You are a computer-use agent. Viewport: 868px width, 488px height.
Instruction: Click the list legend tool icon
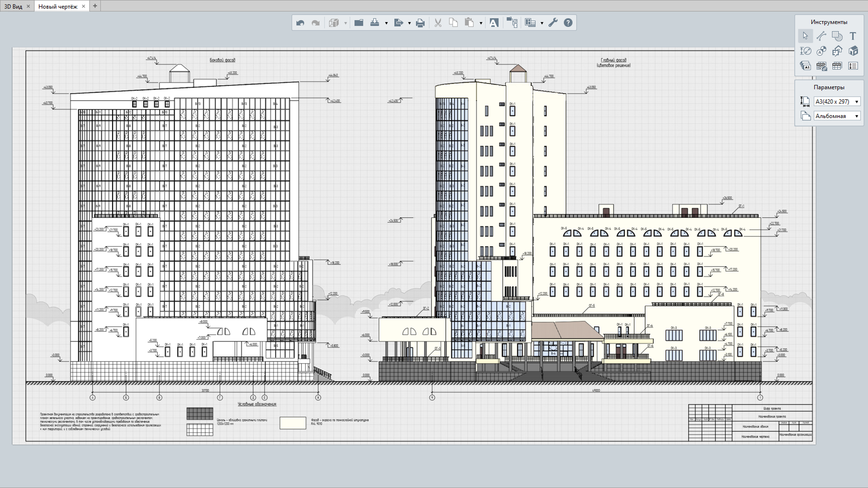pyautogui.click(x=853, y=66)
